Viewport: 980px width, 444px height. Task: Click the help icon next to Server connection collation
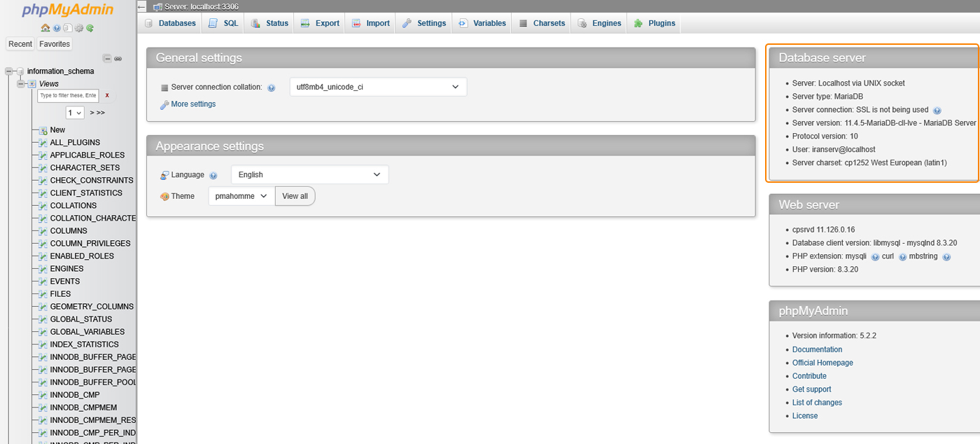click(x=272, y=88)
